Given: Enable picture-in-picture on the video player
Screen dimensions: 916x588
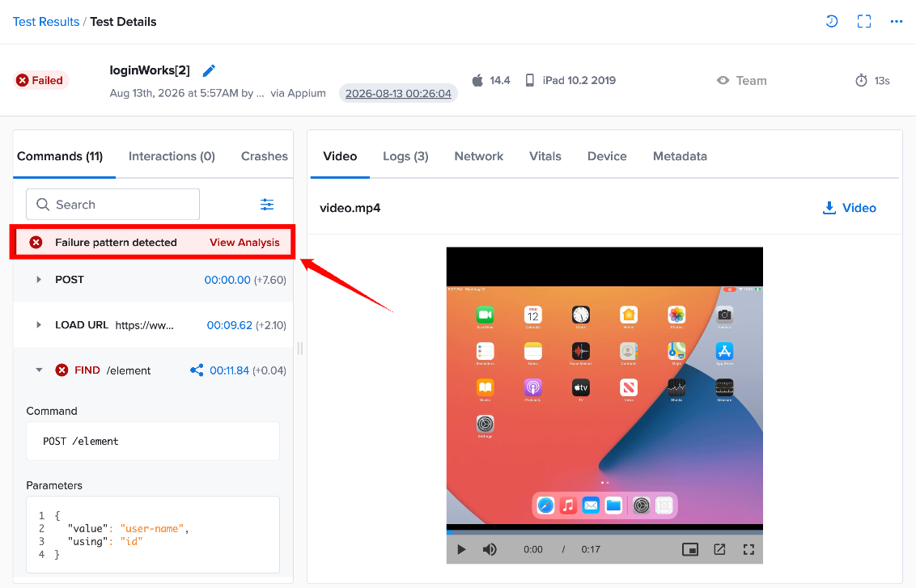Looking at the screenshot, I should pyautogui.click(x=690, y=549).
